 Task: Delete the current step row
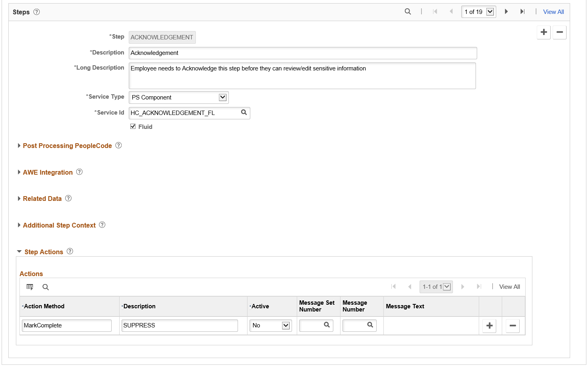pyautogui.click(x=559, y=32)
